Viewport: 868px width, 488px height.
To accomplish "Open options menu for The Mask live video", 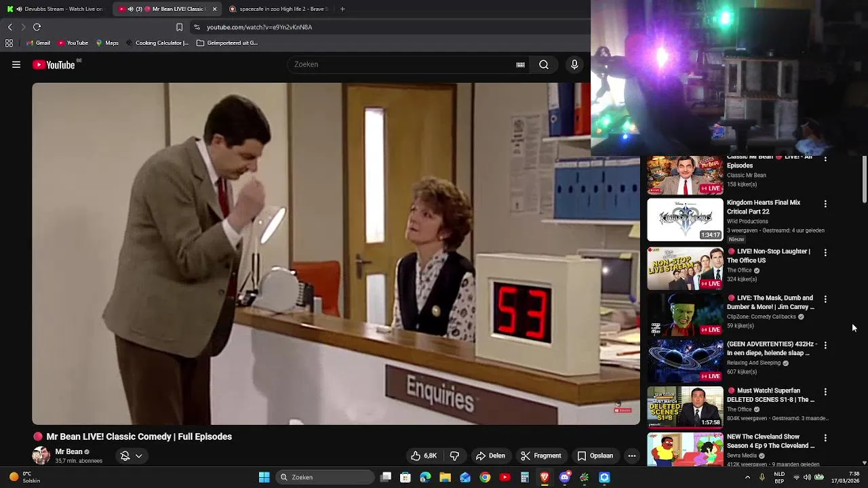I will pyautogui.click(x=825, y=299).
